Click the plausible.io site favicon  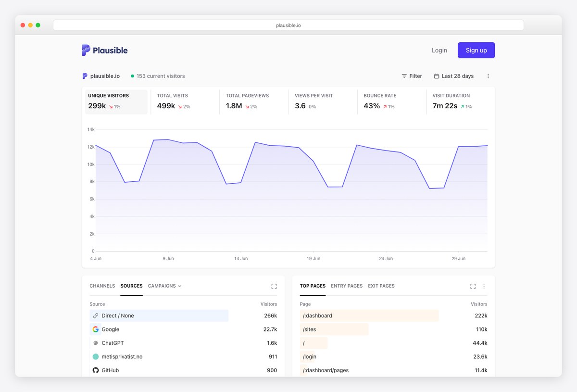coord(85,76)
